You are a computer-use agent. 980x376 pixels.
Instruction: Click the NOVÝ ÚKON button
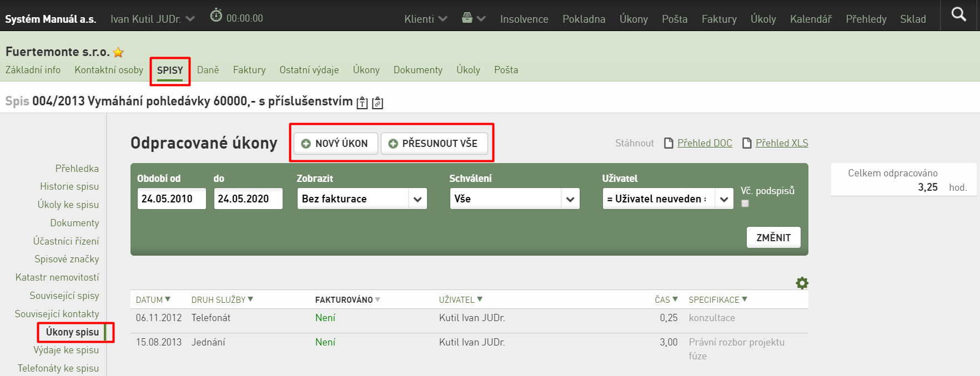pyautogui.click(x=335, y=143)
